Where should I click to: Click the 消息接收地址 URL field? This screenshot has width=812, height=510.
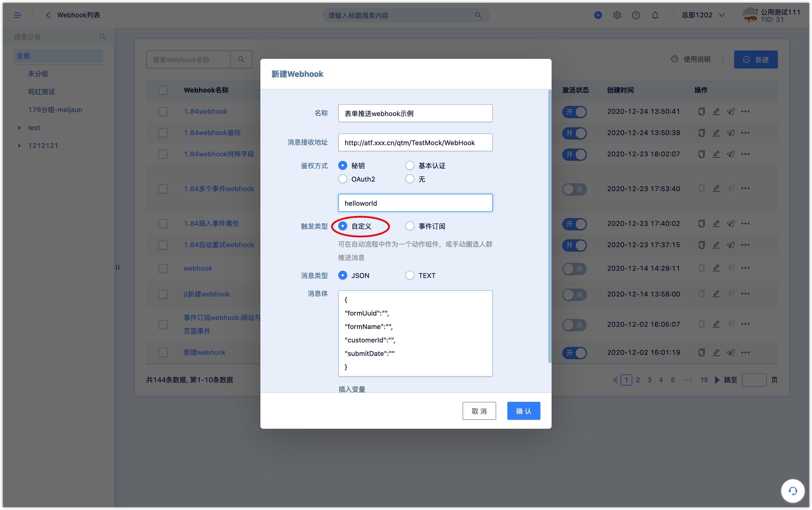[x=415, y=142]
